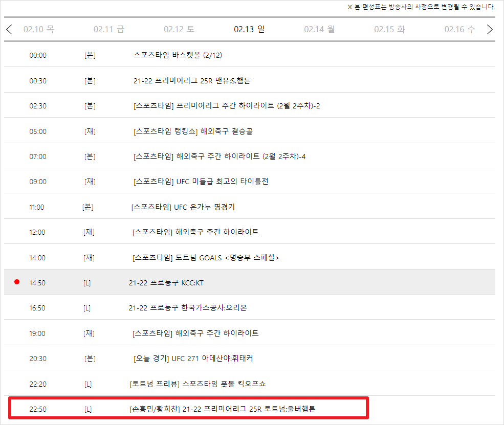Click the 07:00 time cell
This screenshot has height=425, width=504.
click(x=38, y=156)
